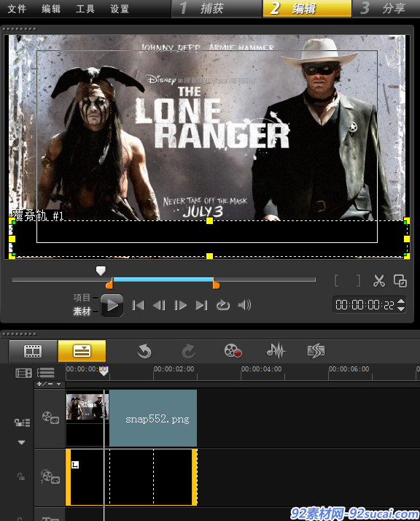This screenshot has width=420, height=521.
Task: Enlarge the preview window icon
Action: 400,281
